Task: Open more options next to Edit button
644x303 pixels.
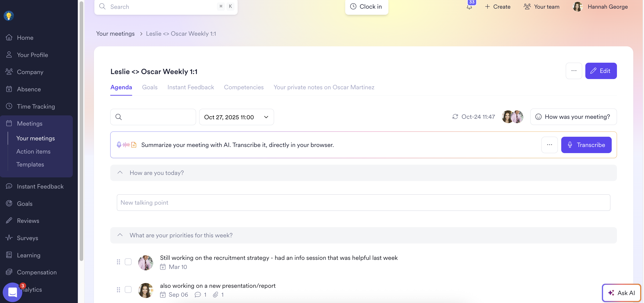Action: pos(574,71)
